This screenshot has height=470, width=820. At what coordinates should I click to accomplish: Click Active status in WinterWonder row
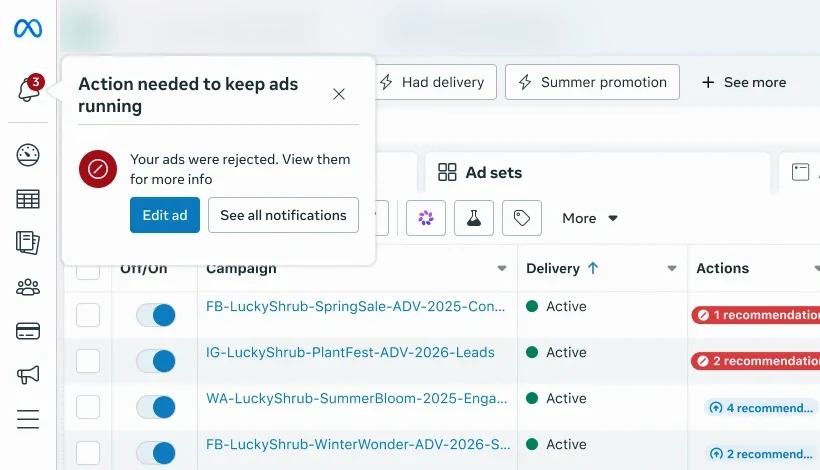coord(556,444)
